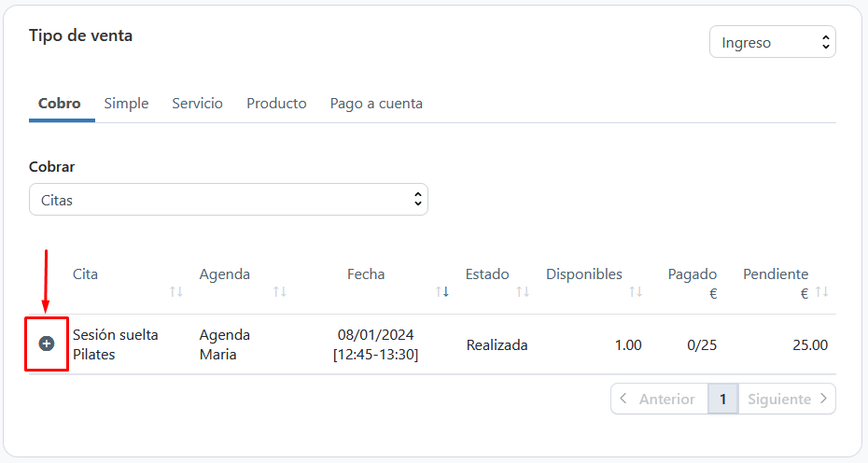Sort table by Fecha column arrows
This screenshot has width=868, height=463.
click(442, 292)
